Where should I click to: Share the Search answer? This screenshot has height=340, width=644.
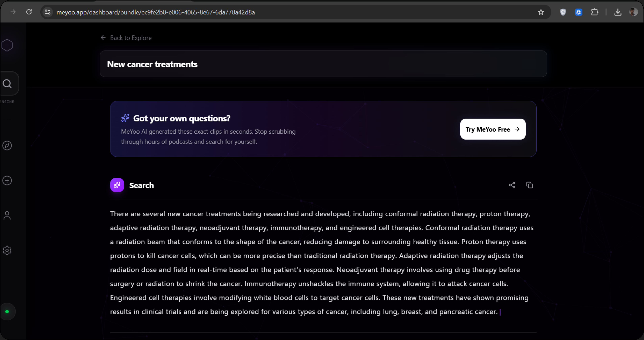(512, 185)
